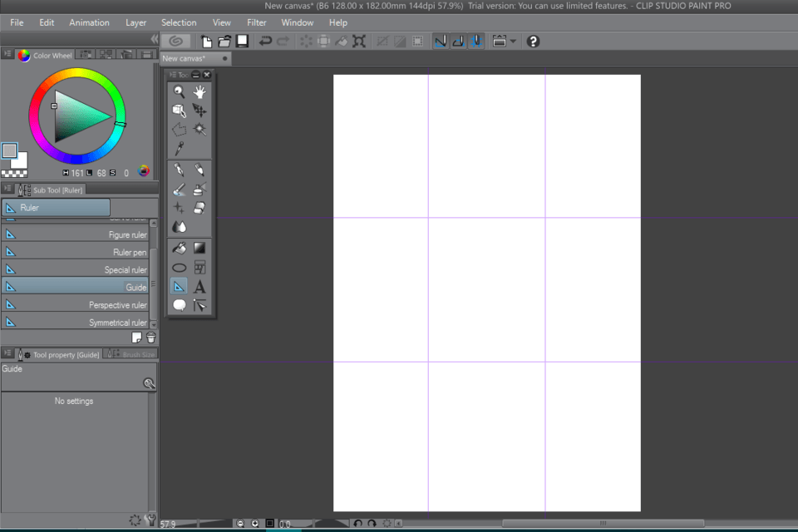Click the Undo arrow in toolbar
This screenshot has height=532, width=798.
[x=265, y=41]
